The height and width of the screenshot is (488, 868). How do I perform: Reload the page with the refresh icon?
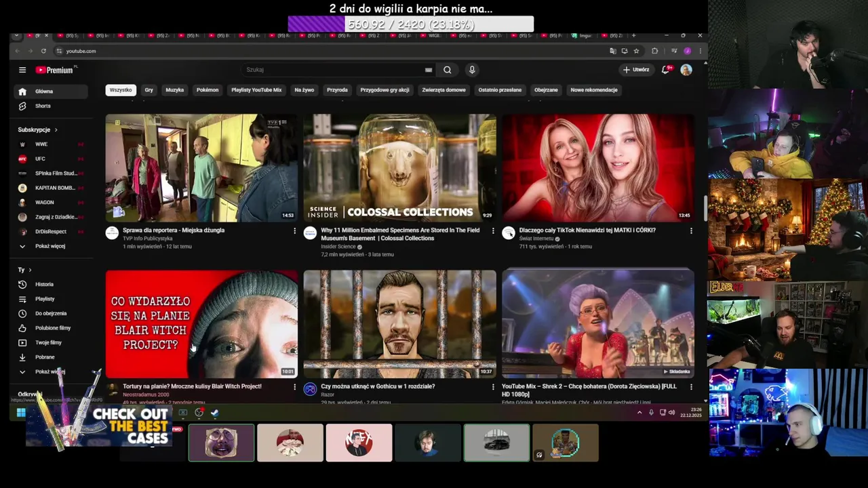click(43, 51)
